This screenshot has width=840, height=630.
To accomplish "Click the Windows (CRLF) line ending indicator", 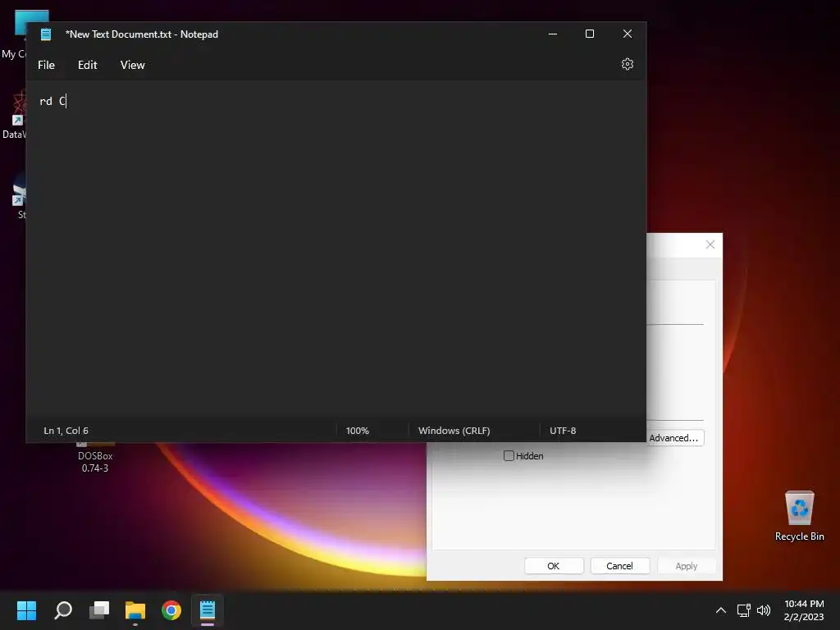I will (454, 431).
